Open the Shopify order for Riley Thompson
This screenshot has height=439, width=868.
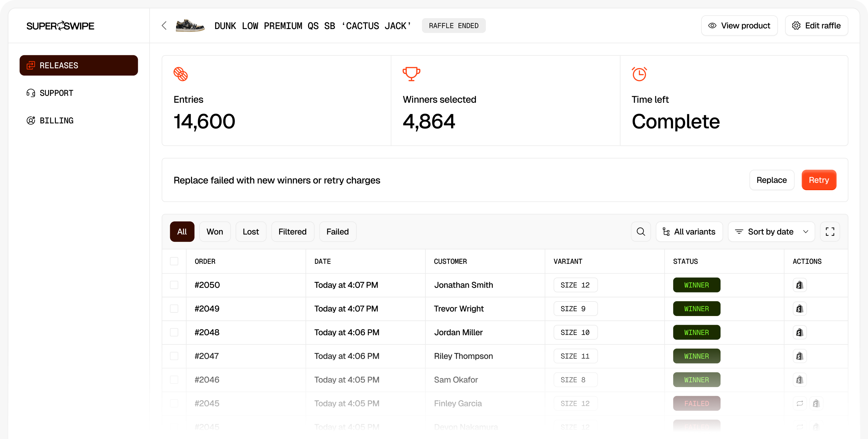coord(799,356)
